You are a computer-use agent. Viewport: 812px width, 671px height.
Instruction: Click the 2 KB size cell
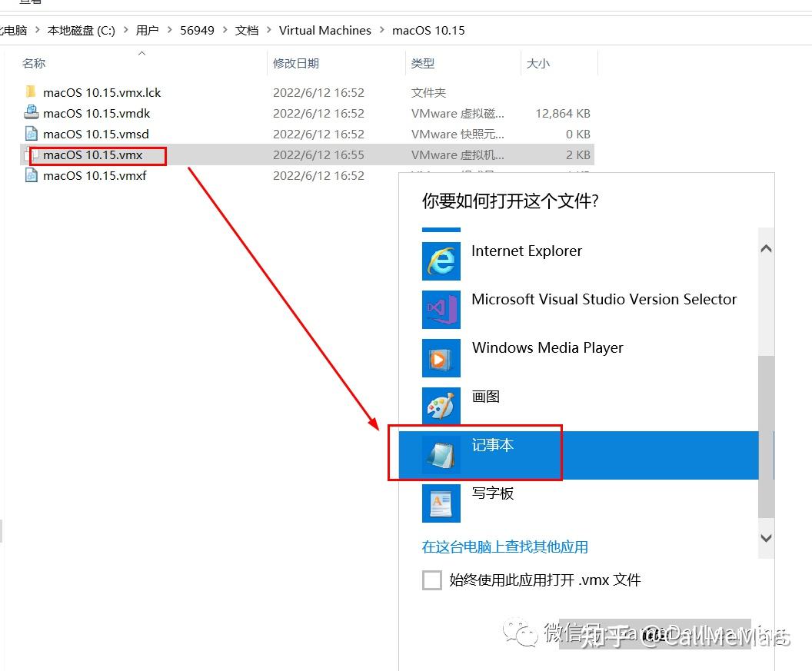click(x=578, y=154)
